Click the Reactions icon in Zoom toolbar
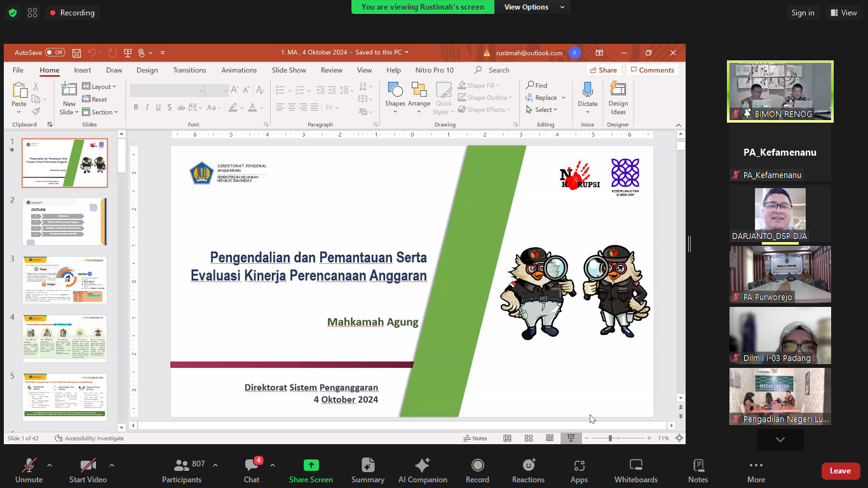Screen dimensions: 868x488 [528, 471]
